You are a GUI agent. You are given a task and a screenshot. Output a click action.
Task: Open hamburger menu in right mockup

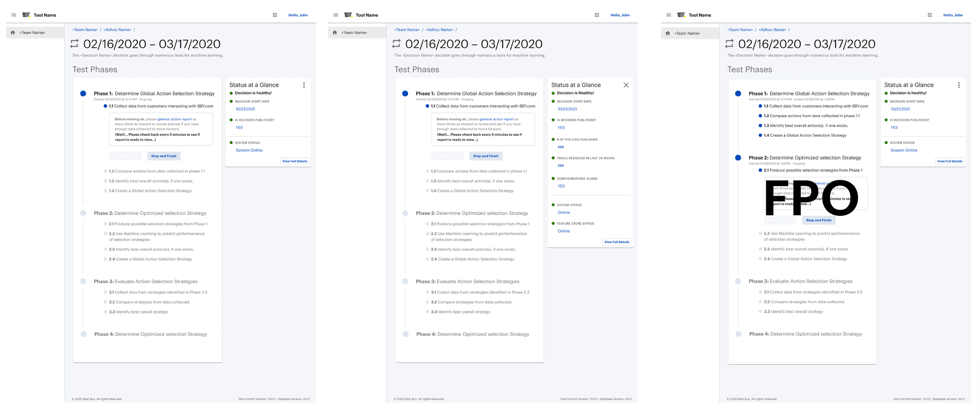(668, 15)
